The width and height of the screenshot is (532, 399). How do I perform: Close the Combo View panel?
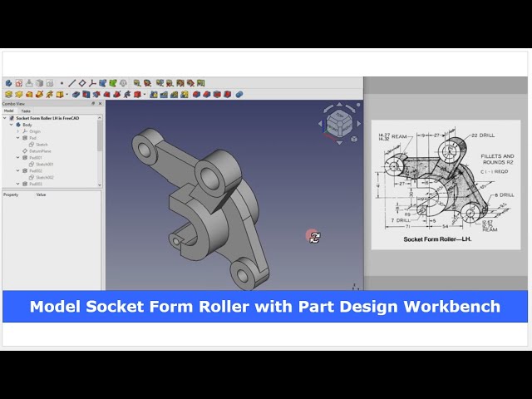tap(100, 103)
